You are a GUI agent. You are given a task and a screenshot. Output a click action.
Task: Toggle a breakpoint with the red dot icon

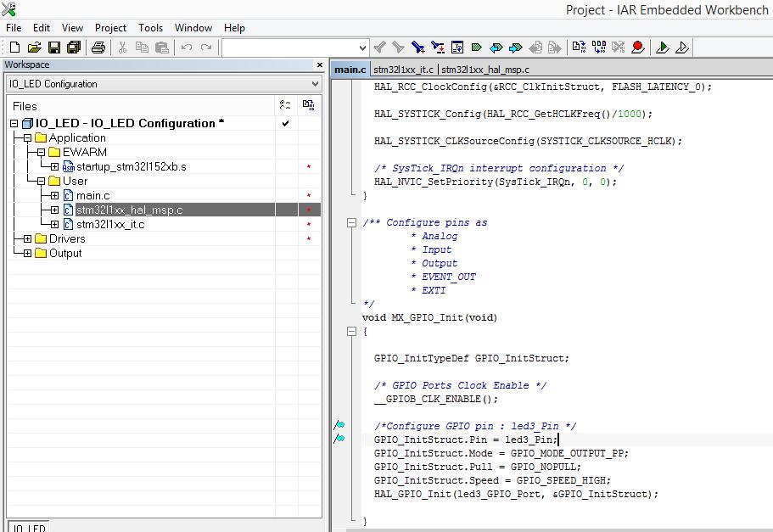[x=638, y=48]
